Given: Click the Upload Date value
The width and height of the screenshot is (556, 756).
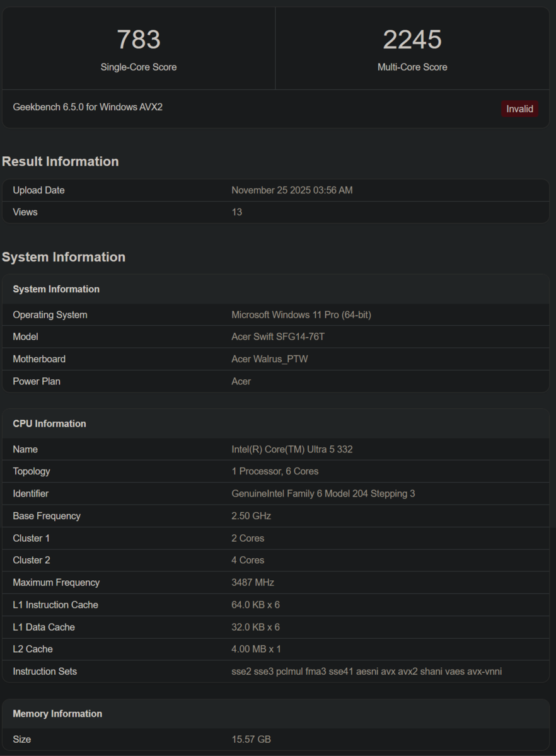Looking at the screenshot, I should 292,190.
